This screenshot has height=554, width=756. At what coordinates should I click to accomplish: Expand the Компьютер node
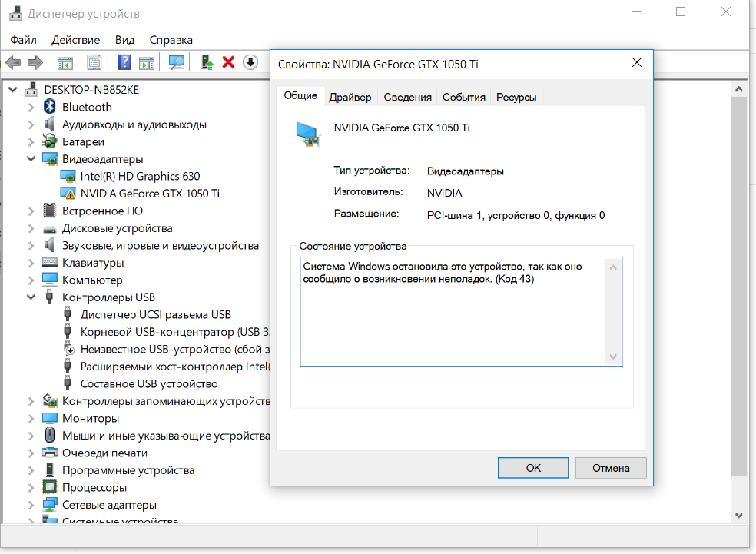(31, 280)
